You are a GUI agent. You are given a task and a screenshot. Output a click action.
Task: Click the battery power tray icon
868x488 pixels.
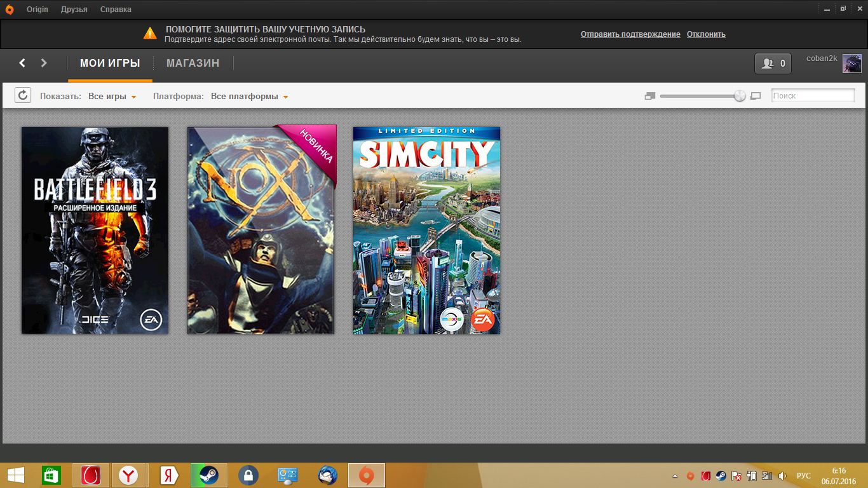[752, 476]
